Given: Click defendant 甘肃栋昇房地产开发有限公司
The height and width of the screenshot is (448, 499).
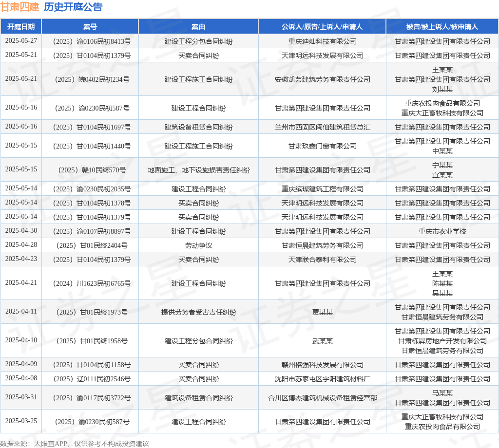Looking at the screenshot, I should click(x=442, y=341).
